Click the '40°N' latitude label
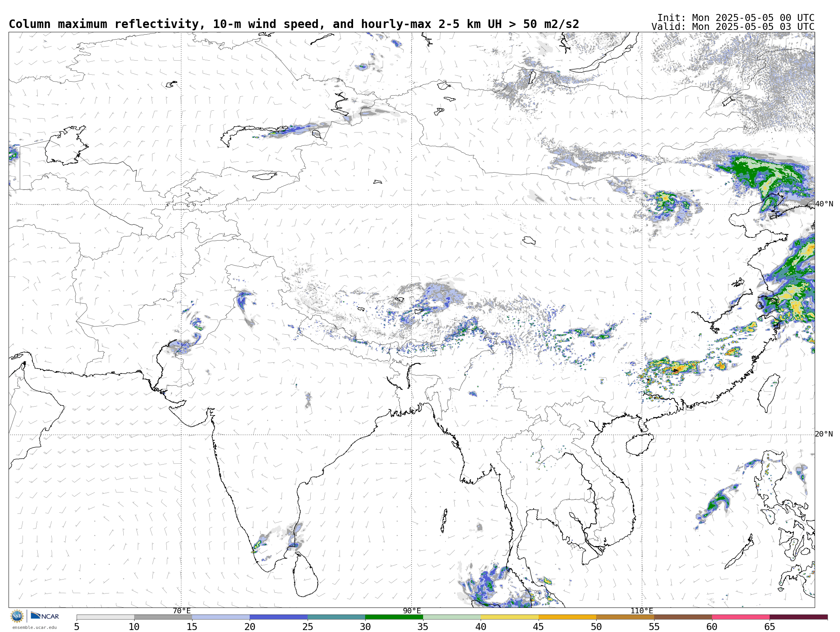The height and width of the screenshot is (632, 840). pos(824,204)
